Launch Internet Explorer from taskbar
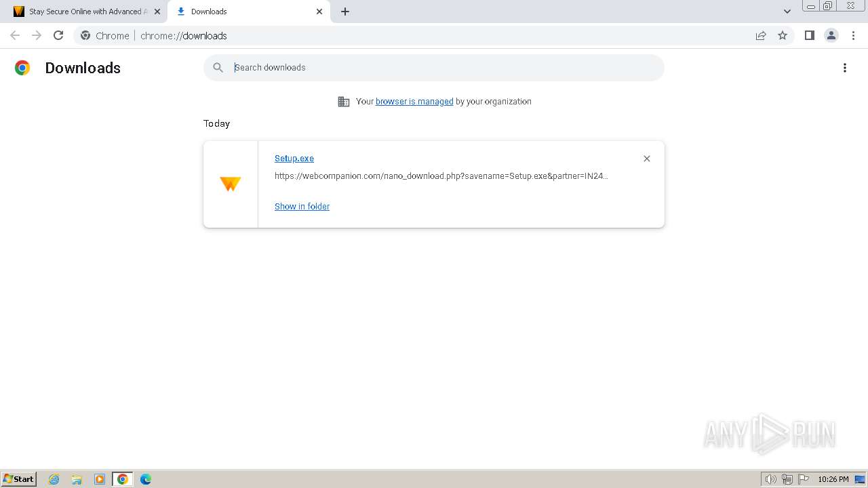Image resolution: width=868 pixels, height=488 pixels. point(54,479)
